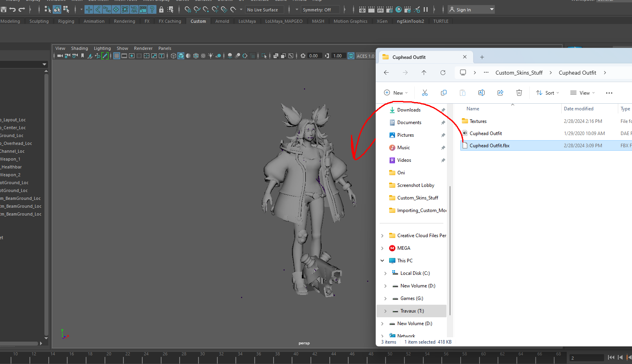Click the green Grease Pencil icon
This screenshot has height=364, width=632.
tap(105, 56)
